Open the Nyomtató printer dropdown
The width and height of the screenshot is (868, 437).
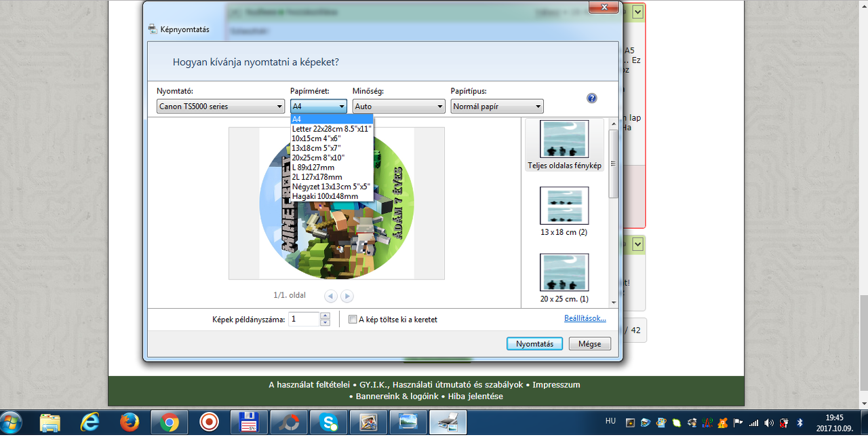(220, 107)
